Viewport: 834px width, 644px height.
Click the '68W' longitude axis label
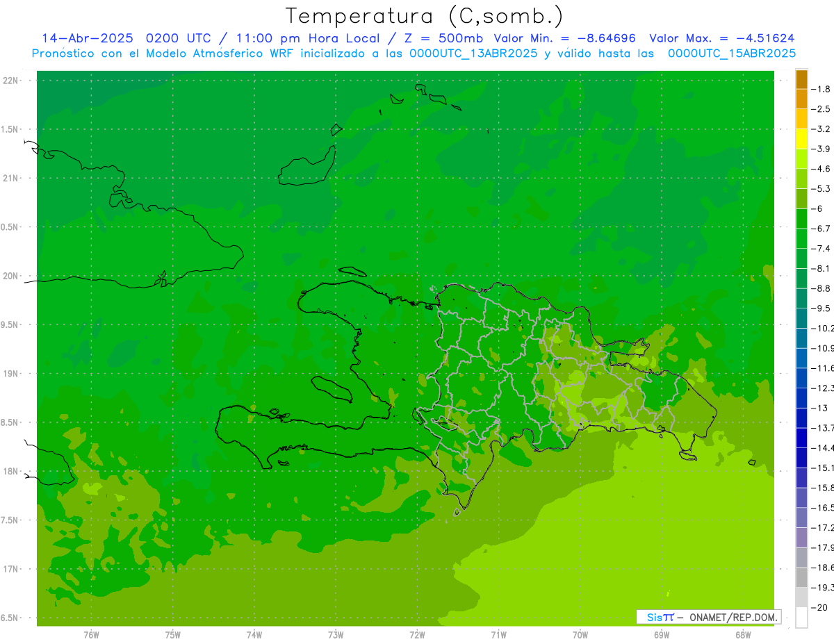743,634
